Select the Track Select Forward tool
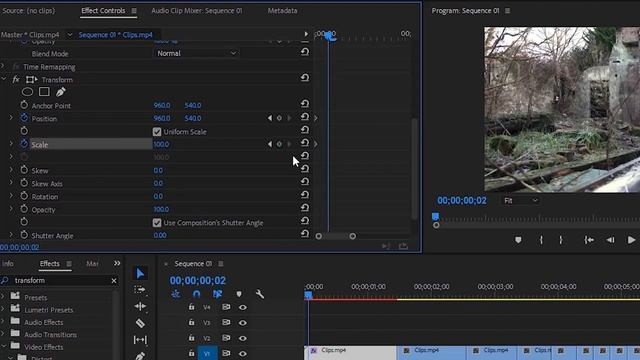Viewport: 640px width, 360px height. pyautogui.click(x=140, y=290)
